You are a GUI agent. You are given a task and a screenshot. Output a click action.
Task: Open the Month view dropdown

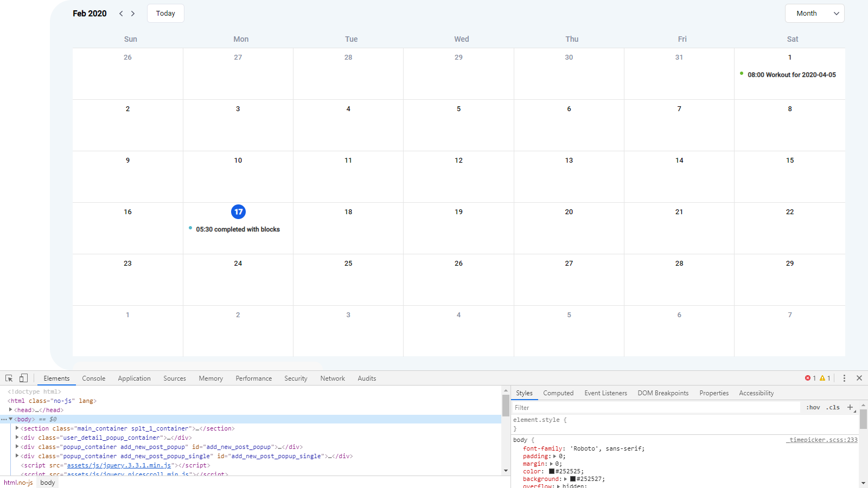814,13
